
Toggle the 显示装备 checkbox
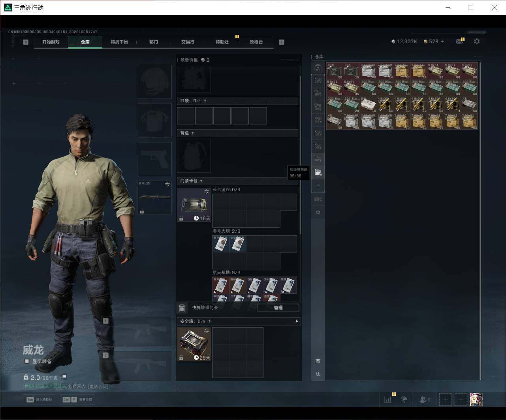point(27,361)
